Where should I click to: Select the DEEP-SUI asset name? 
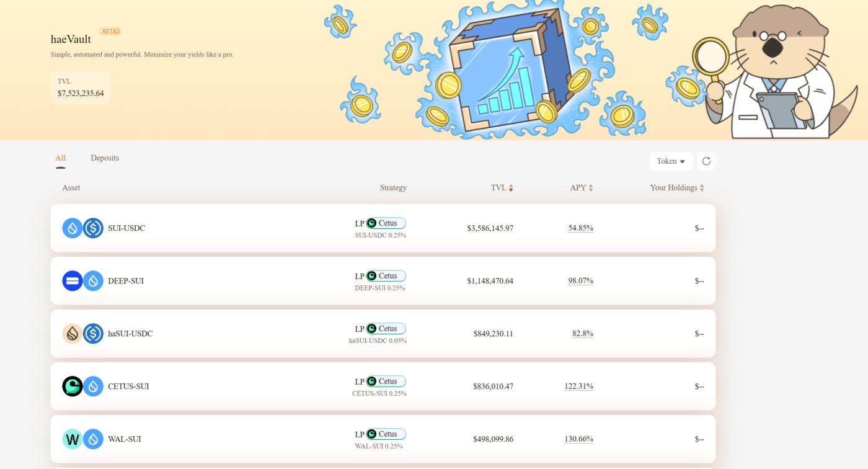point(126,281)
